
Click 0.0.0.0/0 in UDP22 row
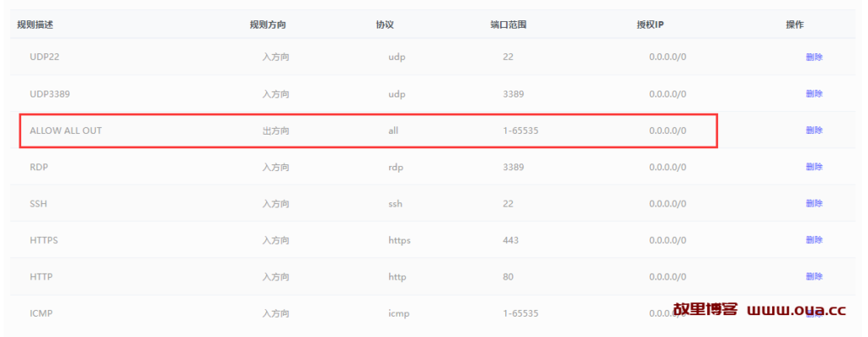click(x=668, y=57)
